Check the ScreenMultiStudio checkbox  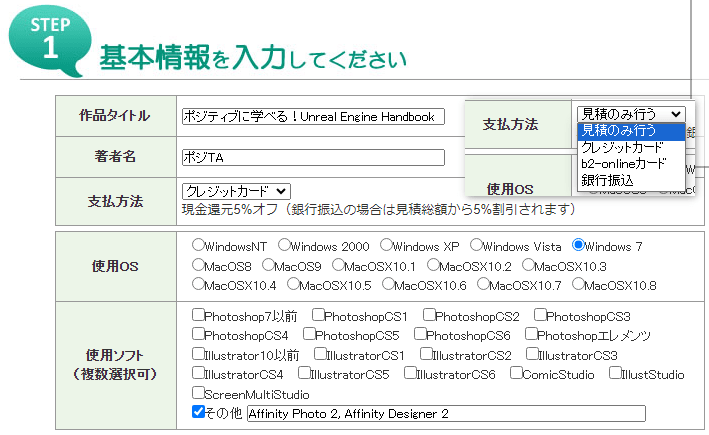tap(198, 392)
